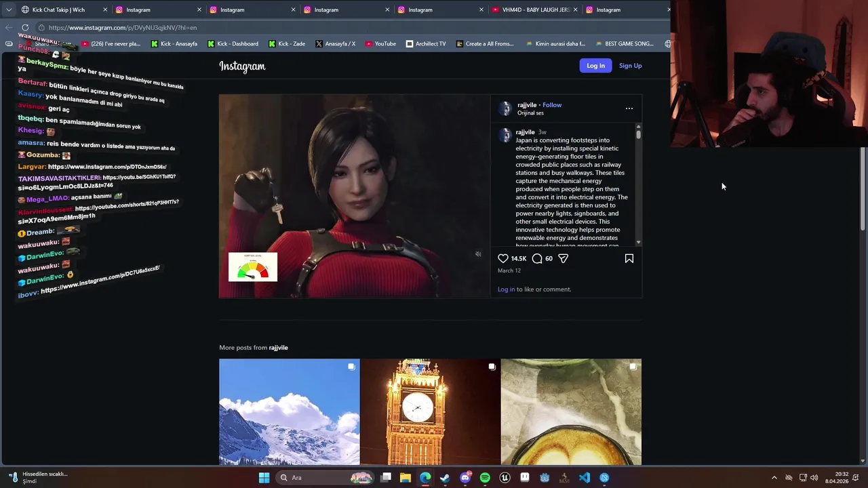Image resolution: width=868 pixels, height=488 pixels.
Task: Click the 'Orijinal ses' audio link
Action: 530,113
